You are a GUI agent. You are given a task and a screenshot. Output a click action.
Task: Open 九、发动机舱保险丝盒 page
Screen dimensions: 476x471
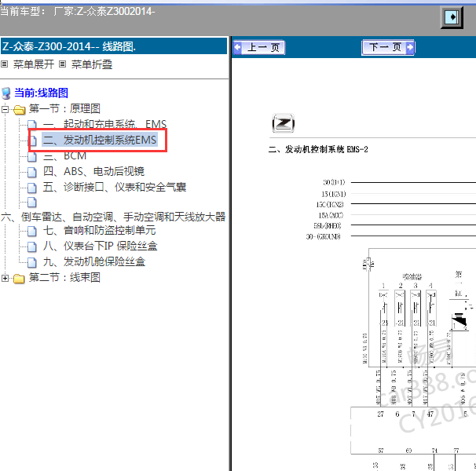pyautogui.click(x=94, y=261)
